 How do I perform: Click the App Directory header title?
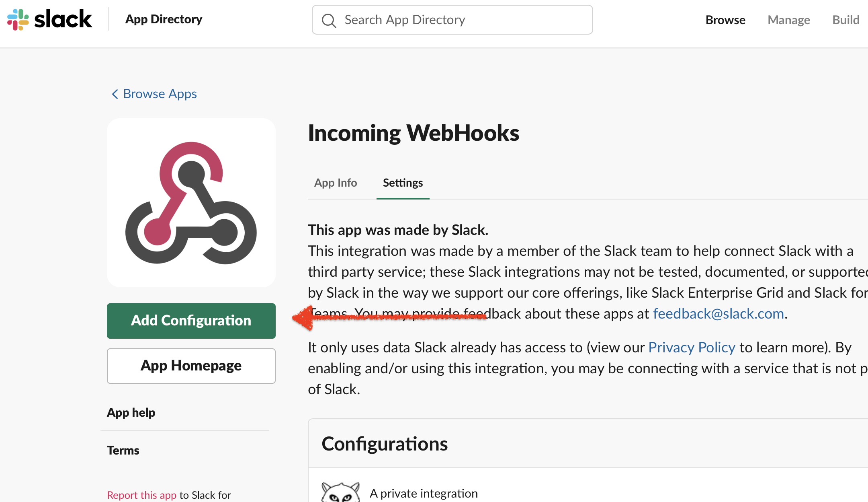[164, 19]
